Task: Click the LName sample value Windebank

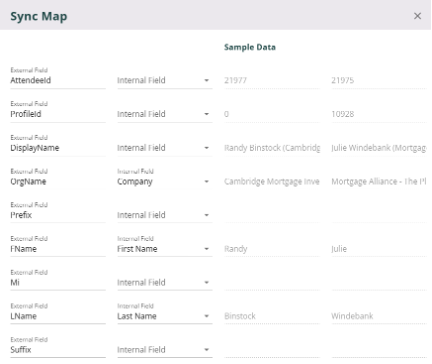Action: pyautogui.click(x=352, y=316)
